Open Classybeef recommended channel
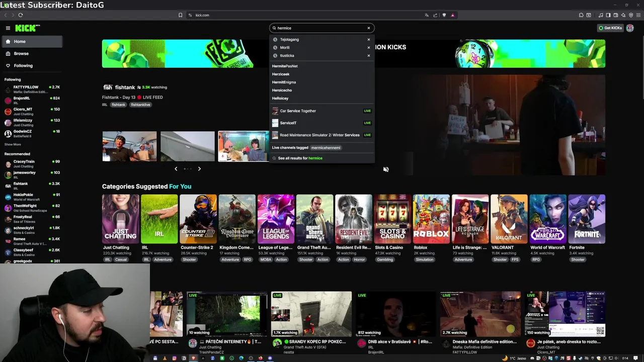Screen dimensions: 644x362 click(32, 252)
